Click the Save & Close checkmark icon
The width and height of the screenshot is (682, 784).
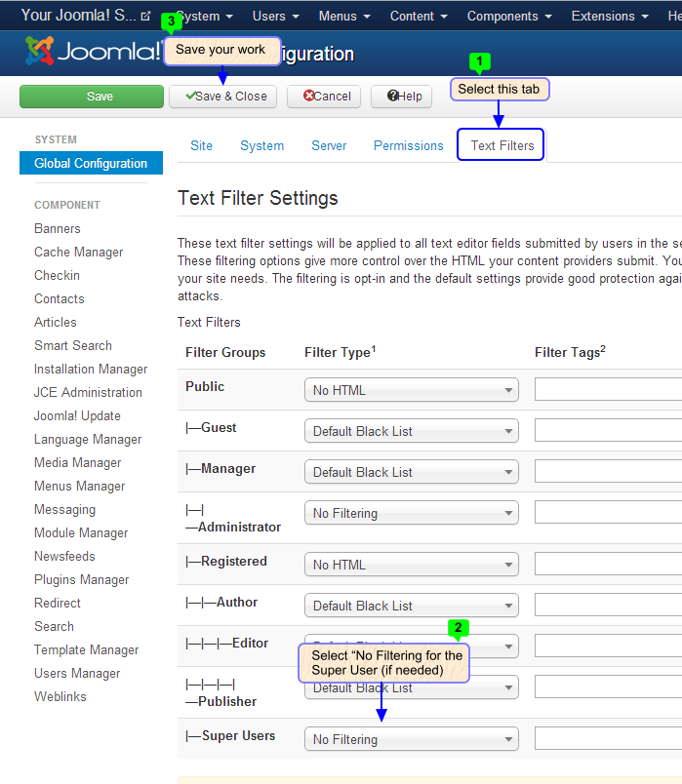190,95
